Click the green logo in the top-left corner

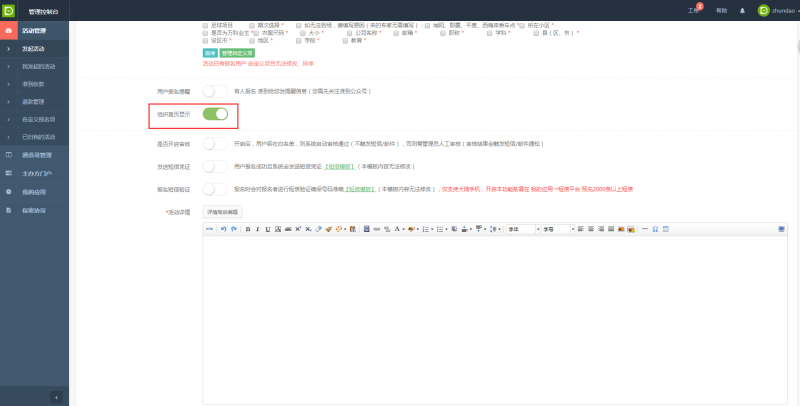click(x=10, y=10)
